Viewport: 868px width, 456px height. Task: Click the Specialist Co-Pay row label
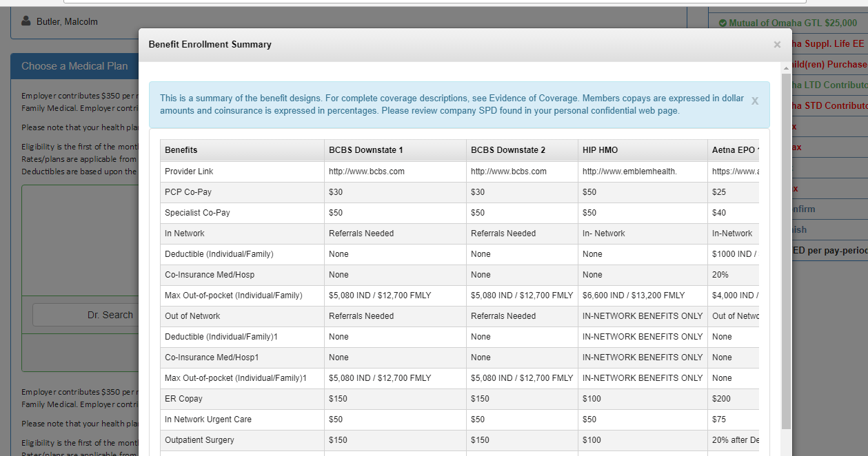(x=197, y=213)
